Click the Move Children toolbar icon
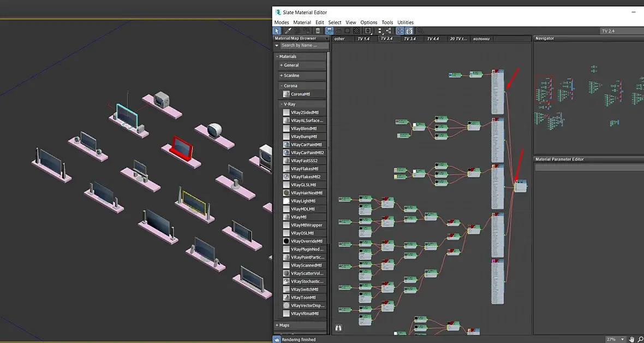This screenshot has width=644, height=343. (x=330, y=31)
